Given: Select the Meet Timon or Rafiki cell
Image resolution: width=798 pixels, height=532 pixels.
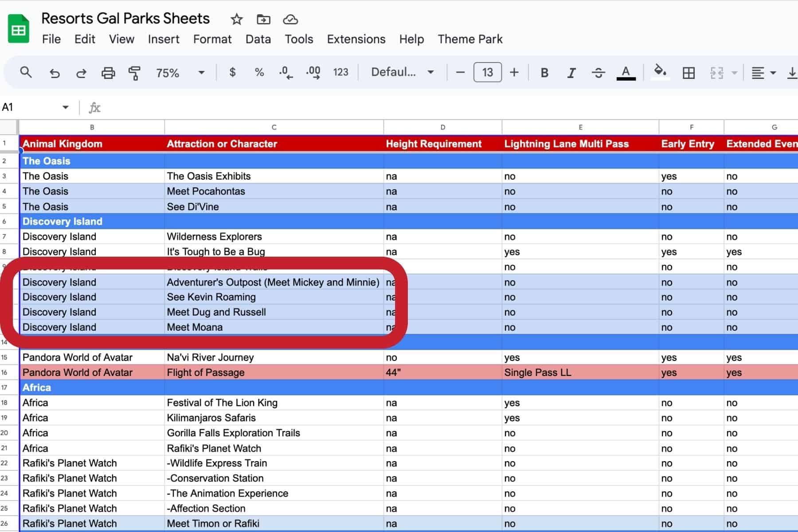Looking at the screenshot, I should click(274, 523).
